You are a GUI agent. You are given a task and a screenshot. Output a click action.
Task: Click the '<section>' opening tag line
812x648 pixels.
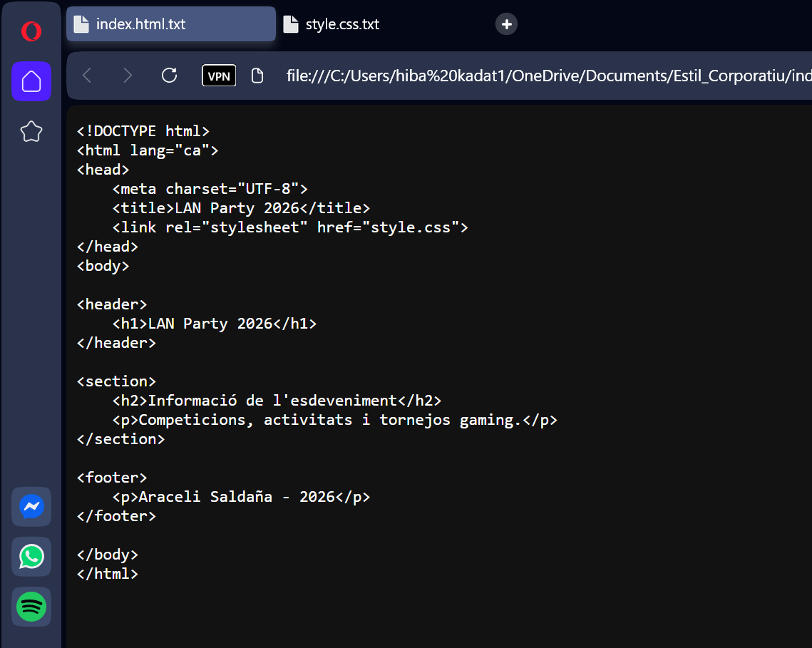[x=116, y=381]
